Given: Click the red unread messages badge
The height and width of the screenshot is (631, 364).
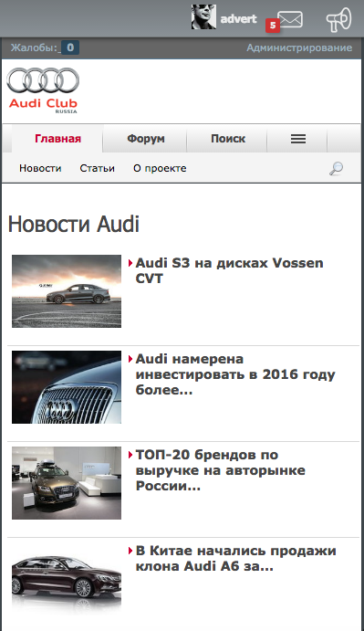Looking at the screenshot, I should [273, 26].
